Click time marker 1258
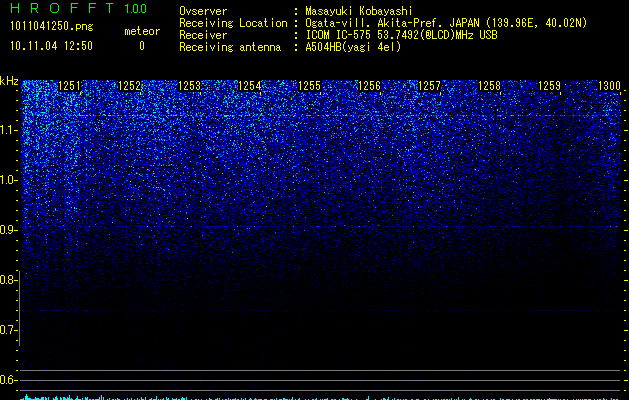 pos(489,86)
